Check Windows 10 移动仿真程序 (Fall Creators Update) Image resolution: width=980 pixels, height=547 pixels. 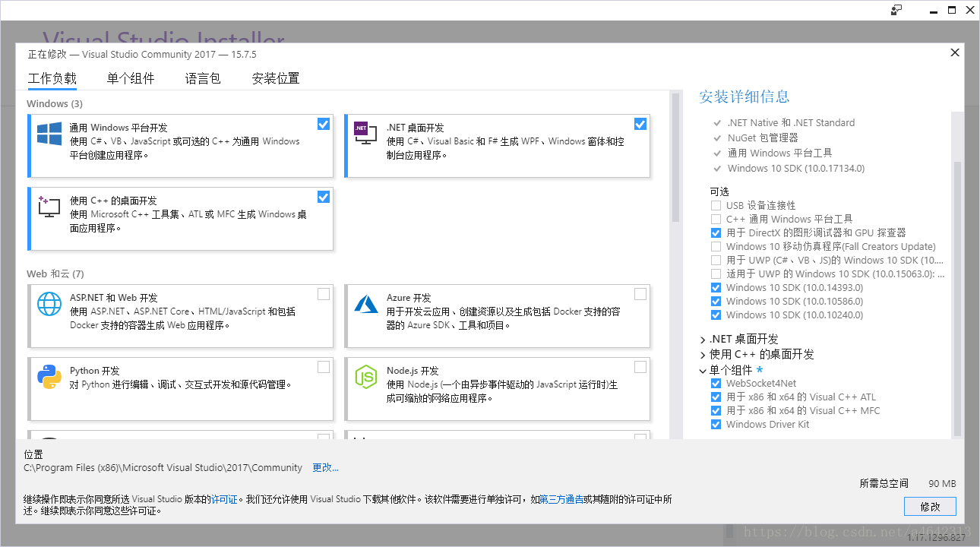tap(716, 246)
